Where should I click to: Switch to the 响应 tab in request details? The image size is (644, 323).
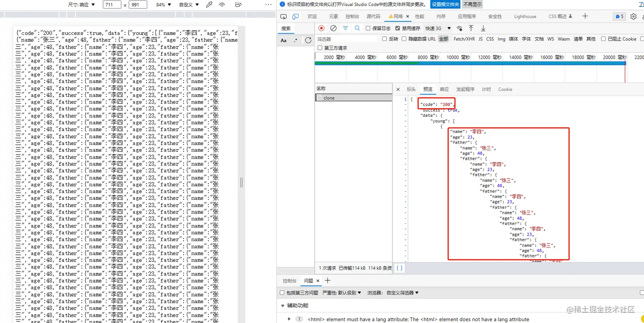coord(444,89)
